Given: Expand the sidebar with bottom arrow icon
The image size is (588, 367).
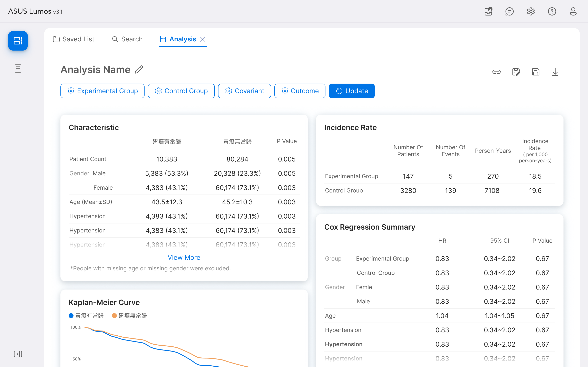Looking at the screenshot, I should 18,354.
